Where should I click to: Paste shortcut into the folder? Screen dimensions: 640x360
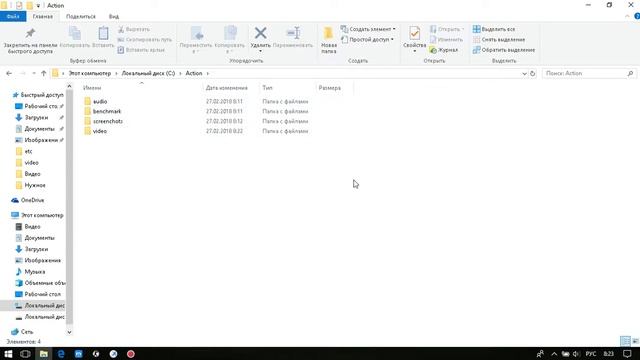tap(141, 50)
